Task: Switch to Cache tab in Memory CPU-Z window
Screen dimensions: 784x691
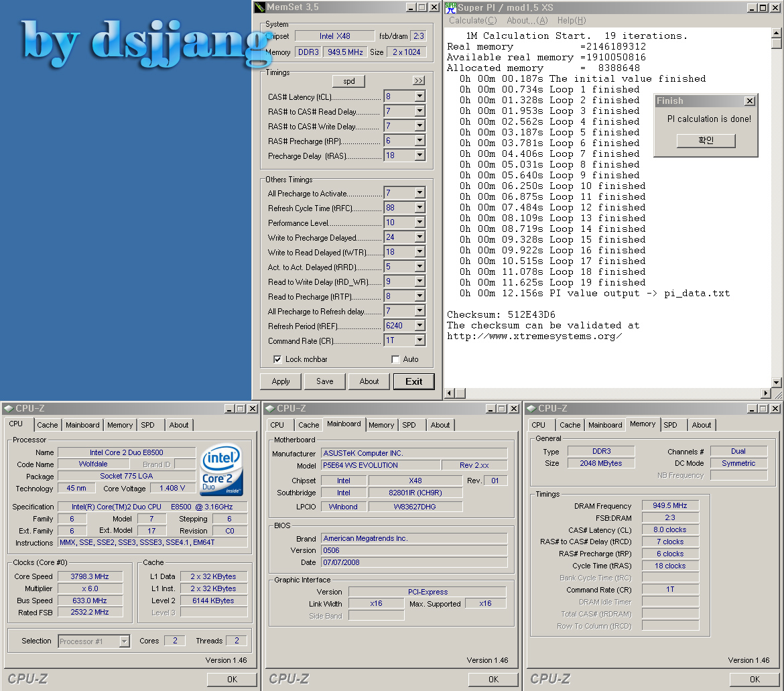Action: [x=570, y=425]
